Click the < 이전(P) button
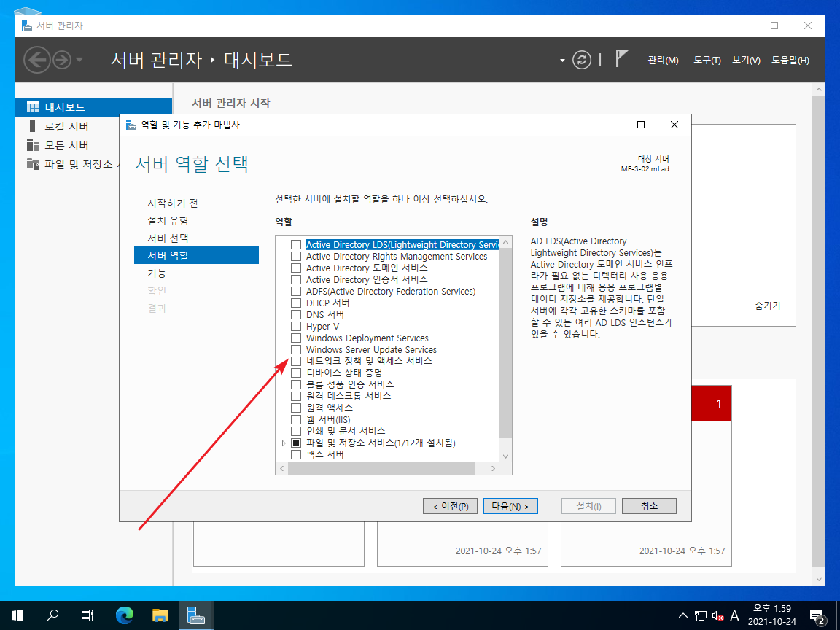 tap(451, 506)
